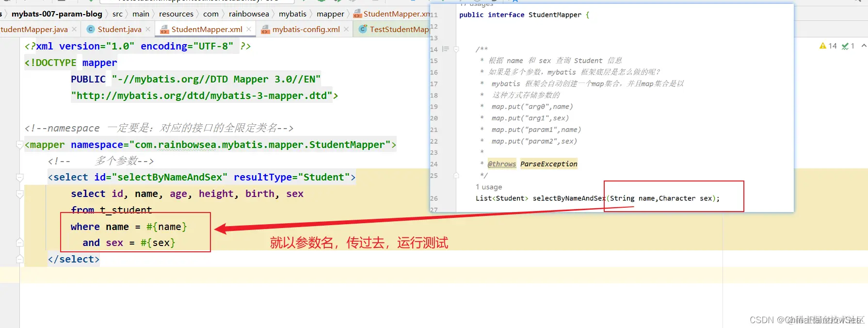868x328 pixels.
Task: Click 'StudentMapper' interface name in popup
Action: 555,15
